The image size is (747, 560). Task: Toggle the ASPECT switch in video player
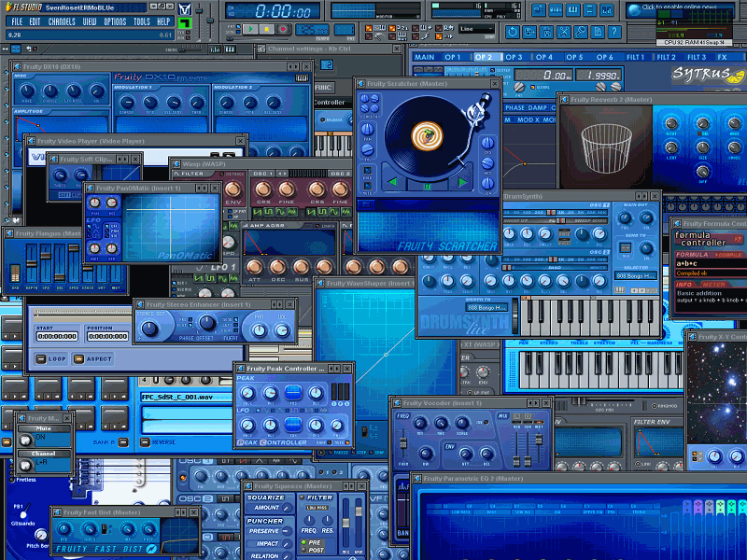click(79, 358)
